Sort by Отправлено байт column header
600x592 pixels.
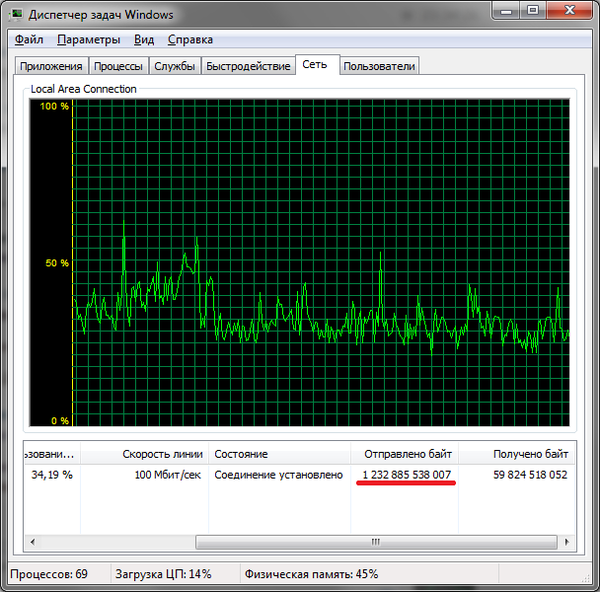[404, 454]
